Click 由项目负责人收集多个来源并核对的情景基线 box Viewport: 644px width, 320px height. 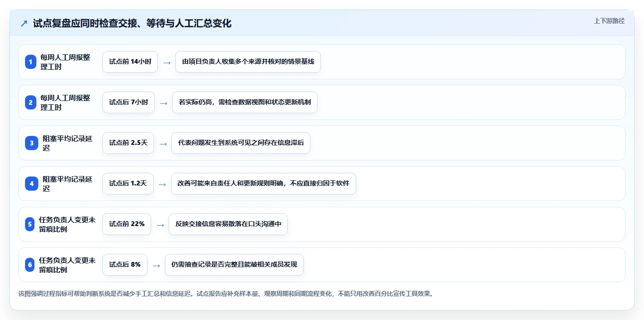click(x=248, y=62)
